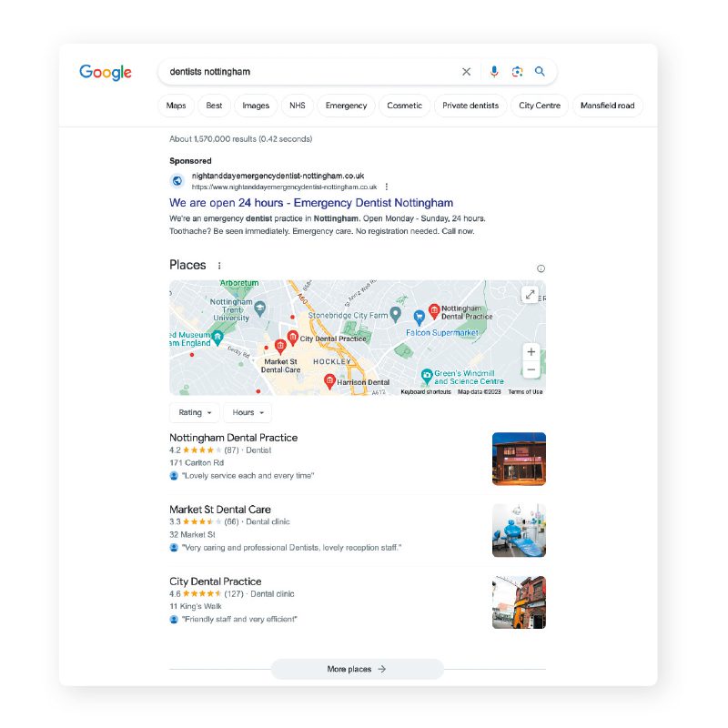Click the City Dental Practice photo
Screen dimensions: 728x728
pyautogui.click(x=519, y=602)
